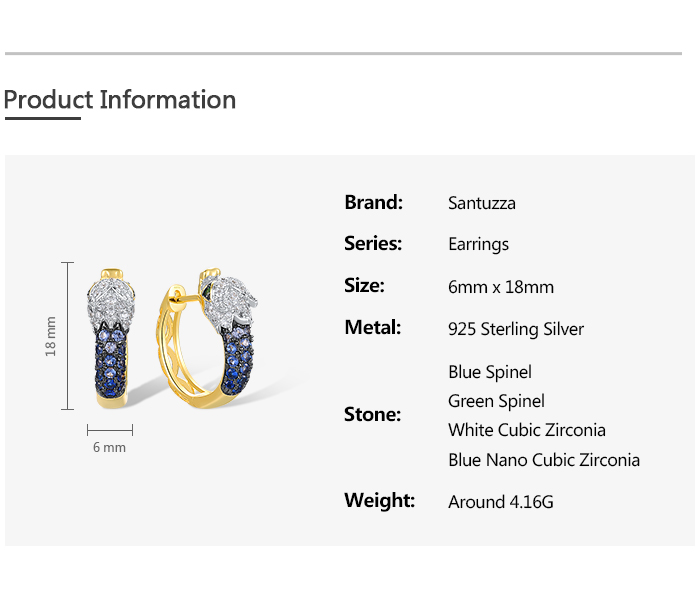Click the 6 mm width label

(x=109, y=447)
